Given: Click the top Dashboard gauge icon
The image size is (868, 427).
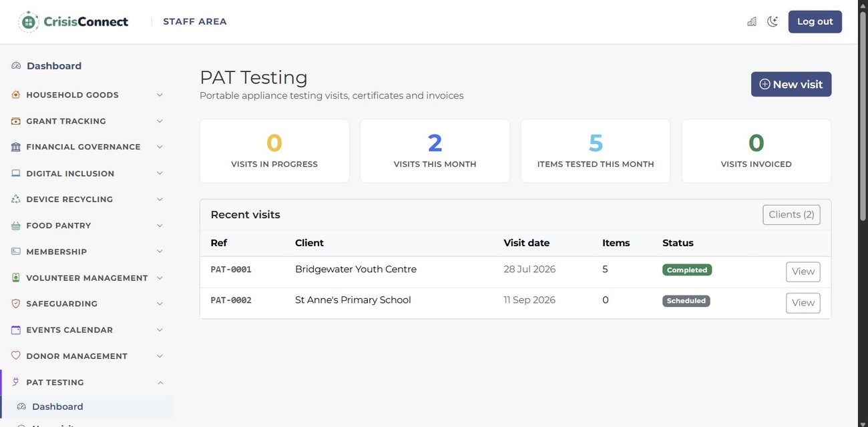Looking at the screenshot, I should click(x=16, y=65).
